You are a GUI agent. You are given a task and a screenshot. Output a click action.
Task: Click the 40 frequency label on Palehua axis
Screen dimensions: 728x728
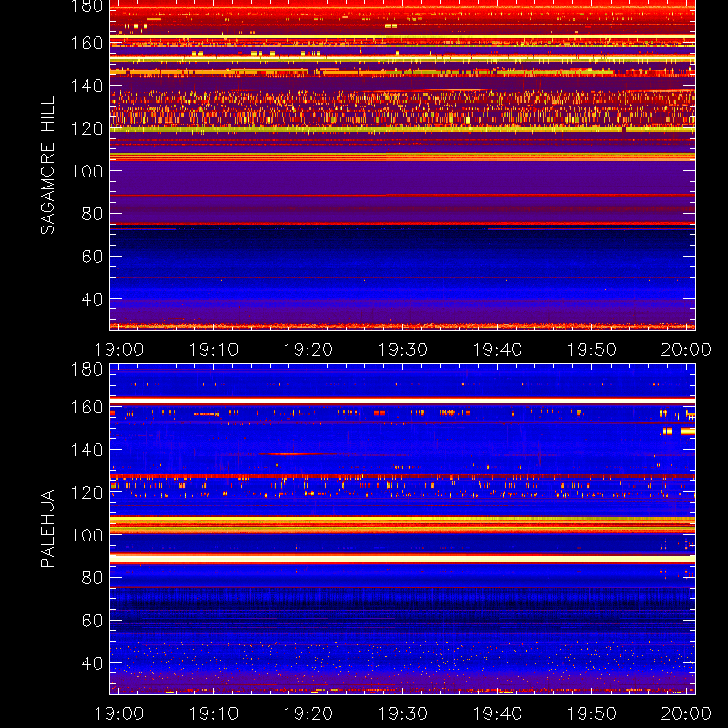pos(93,663)
